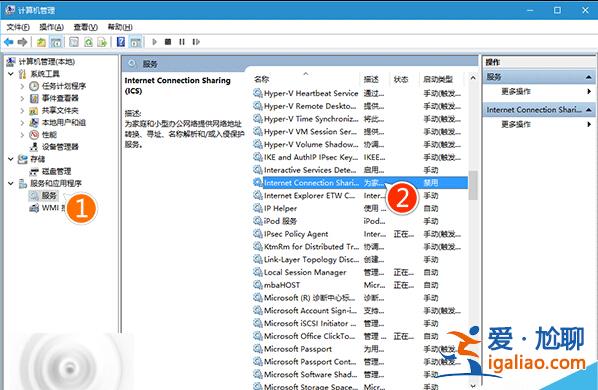
Task: Open the 文件(F) menu
Action: (x=18, y=27)
